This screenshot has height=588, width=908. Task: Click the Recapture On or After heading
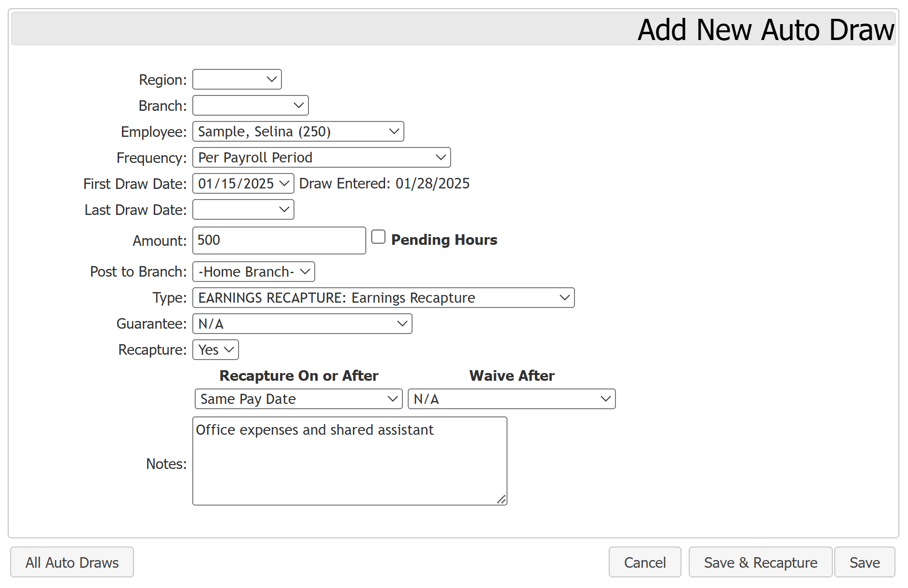coord(299,375)
